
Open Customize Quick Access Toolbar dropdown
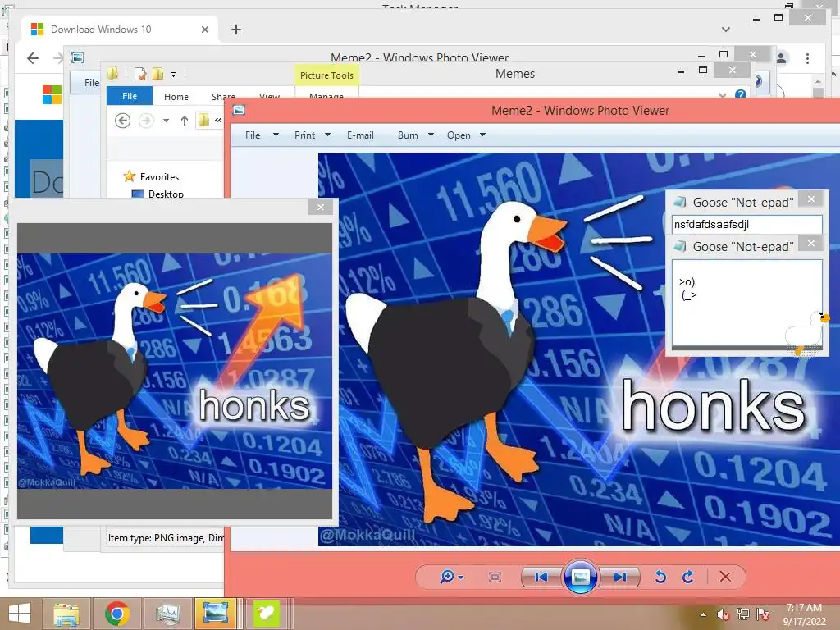point(174,75)
